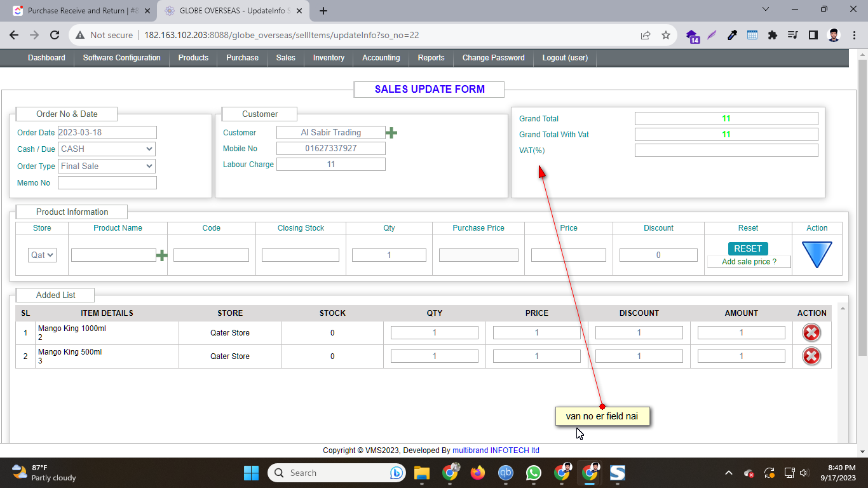
Task: Open the Chrome profile avatar
Action: (x=834, y=36)
